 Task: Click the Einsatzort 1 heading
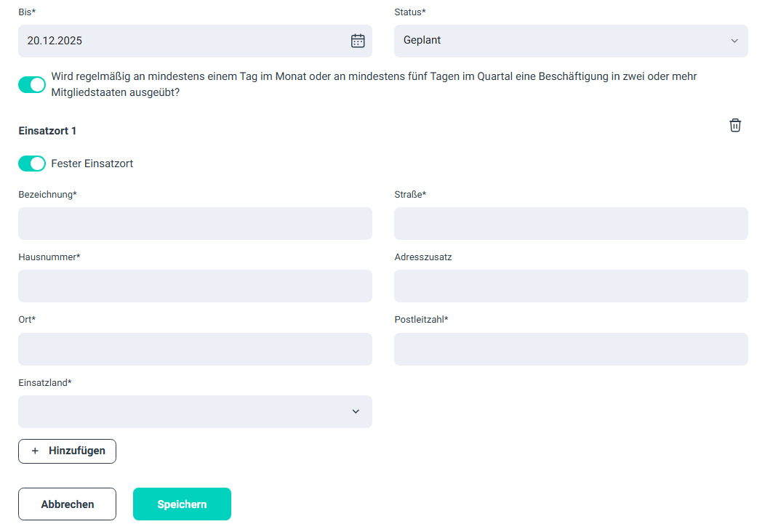coord(47,131)
